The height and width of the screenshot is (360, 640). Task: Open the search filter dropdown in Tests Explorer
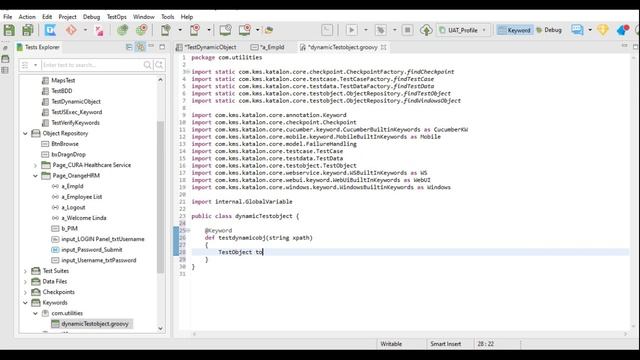pyautogui.click(x=36, y=65)
